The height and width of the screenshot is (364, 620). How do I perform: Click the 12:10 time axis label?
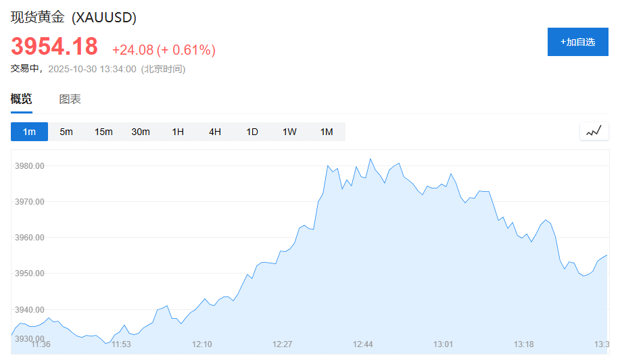tap(202, 344)
